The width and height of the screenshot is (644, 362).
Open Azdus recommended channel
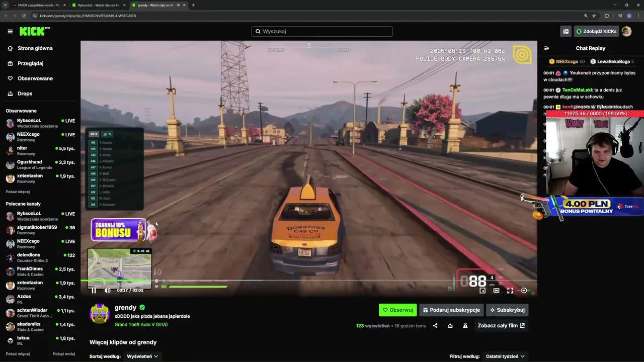point(40,299)
